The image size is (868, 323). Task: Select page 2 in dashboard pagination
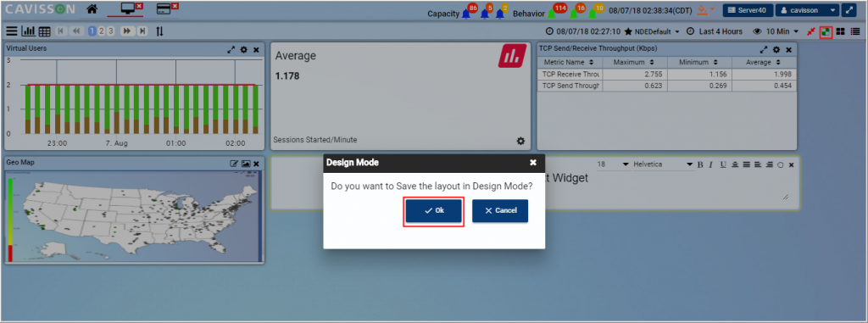[x=102, y=31]
